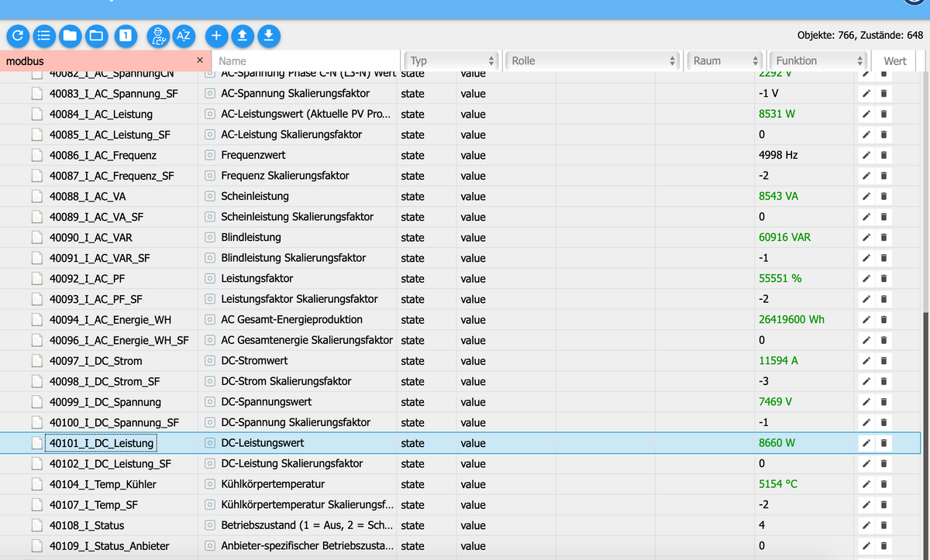This screenshot has height=560, width=930.
Task: Click value 7469 V
Action: pyautogui.click(x=775, y=402)
